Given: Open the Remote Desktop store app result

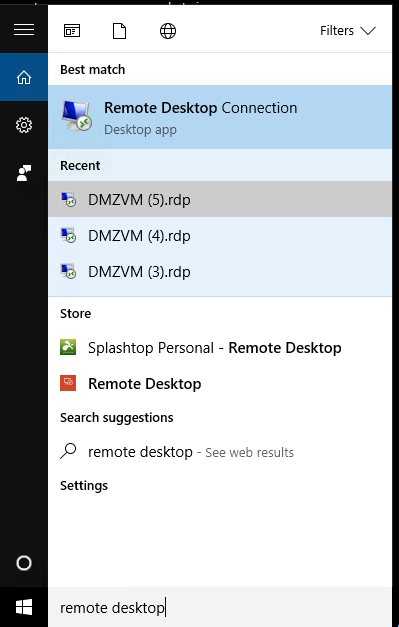Looking at the screenshot, I should point(220,383).
